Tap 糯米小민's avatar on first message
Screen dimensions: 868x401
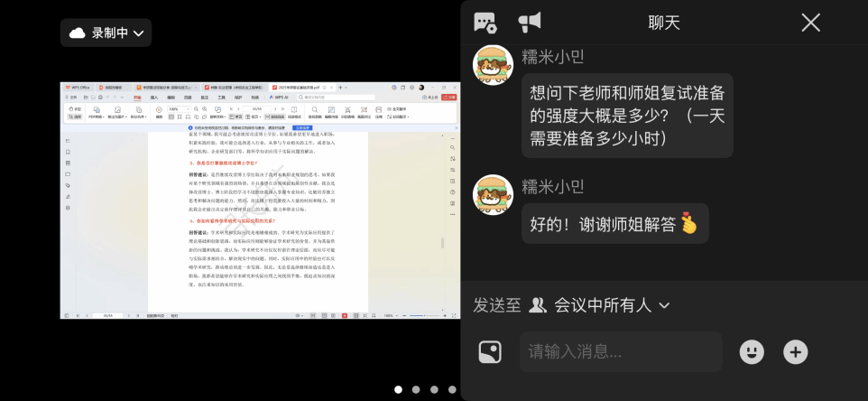[x=494, y=65]
